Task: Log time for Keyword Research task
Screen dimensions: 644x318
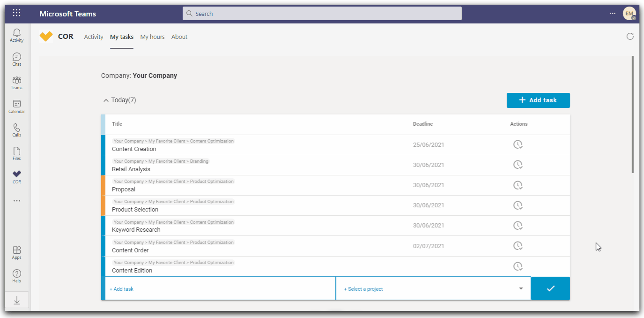Action: 518,226
